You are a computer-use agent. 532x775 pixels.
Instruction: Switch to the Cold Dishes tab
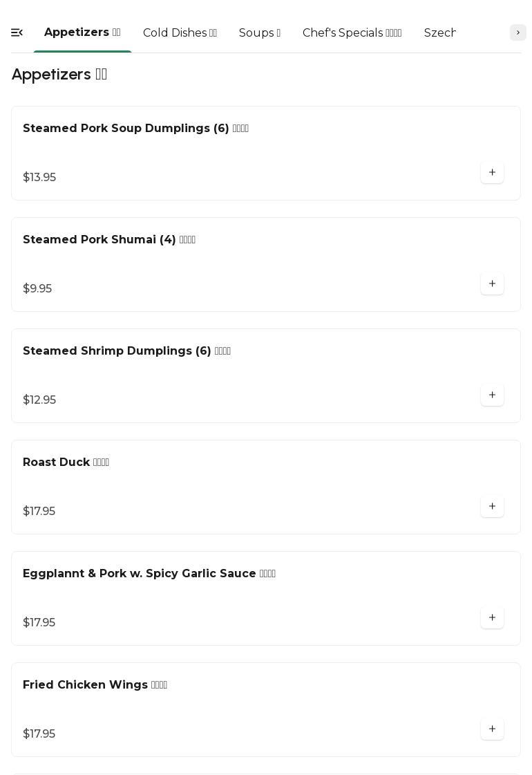coord(180,33)
